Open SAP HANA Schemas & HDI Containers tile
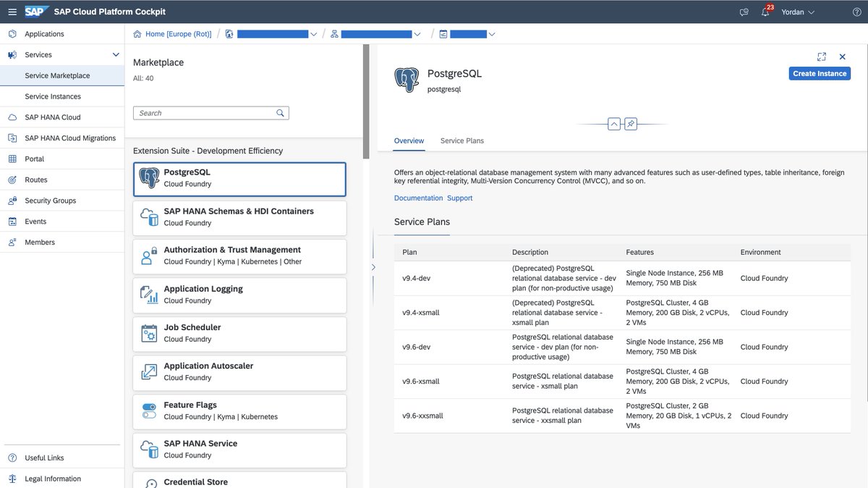 click(x=239, y=217)
